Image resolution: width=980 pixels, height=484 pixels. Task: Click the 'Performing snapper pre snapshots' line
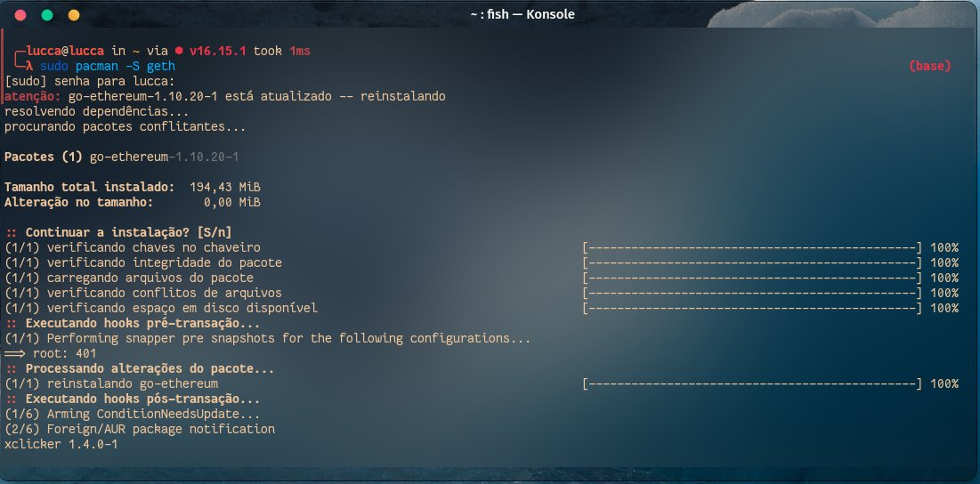268,338
